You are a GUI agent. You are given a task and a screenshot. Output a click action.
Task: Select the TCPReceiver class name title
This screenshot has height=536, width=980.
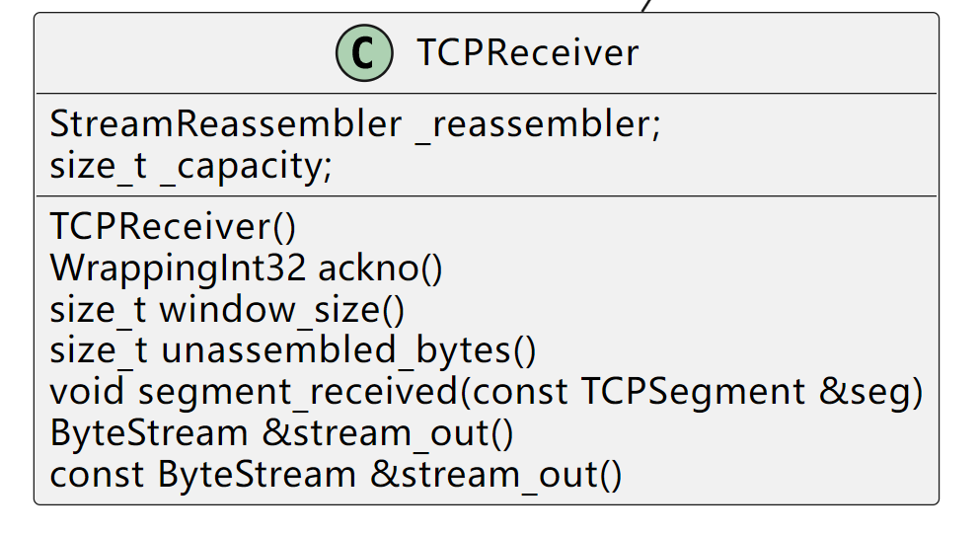pos(527,53)
